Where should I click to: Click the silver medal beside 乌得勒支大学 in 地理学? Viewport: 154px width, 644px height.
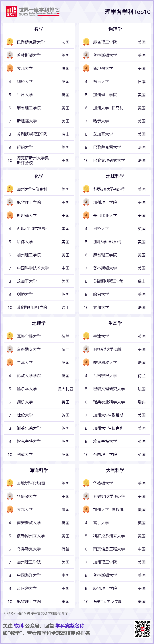point(10,349)
